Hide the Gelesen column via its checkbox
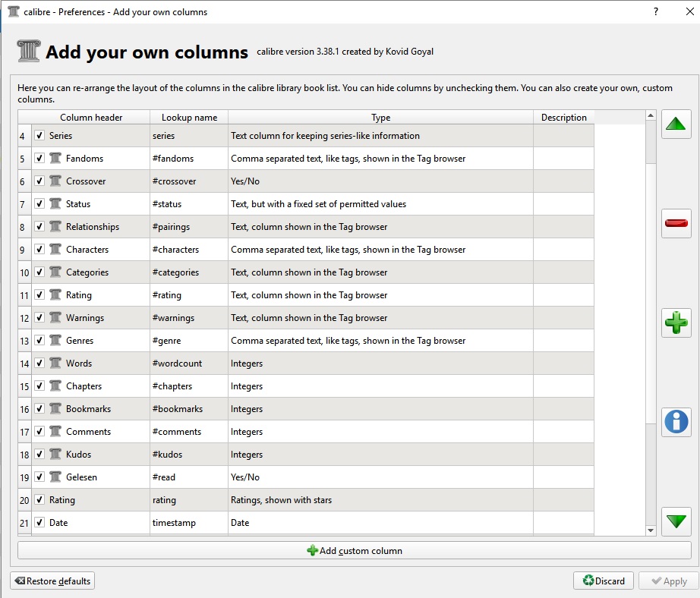The height and width of the screenshot is (598, 700). 39,477
